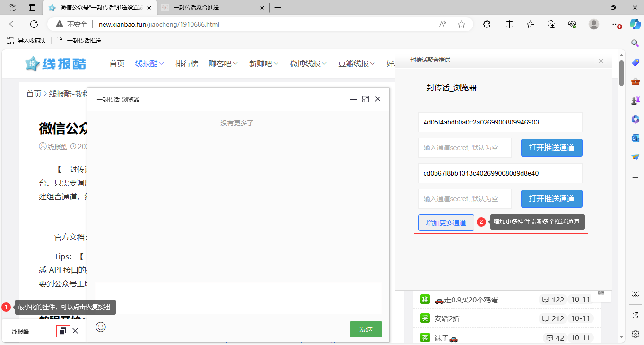Close the minimized 线报酷 widget

coord(75,331)
